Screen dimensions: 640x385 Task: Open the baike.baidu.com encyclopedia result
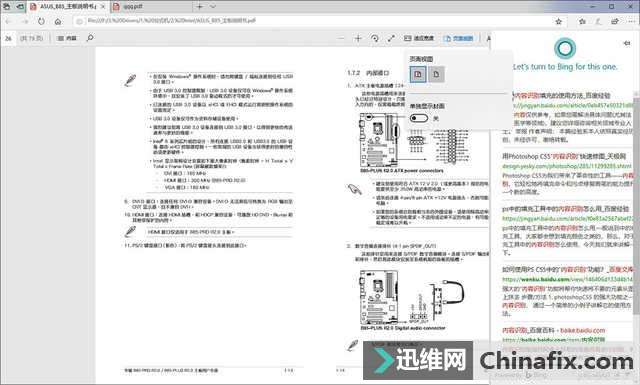553,330
